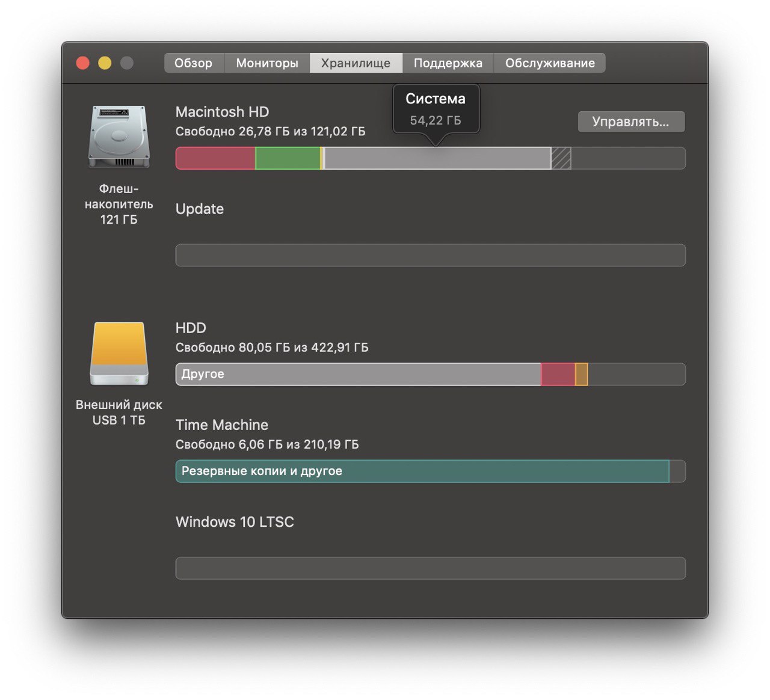Click the Update volume name

click(200, 209)
